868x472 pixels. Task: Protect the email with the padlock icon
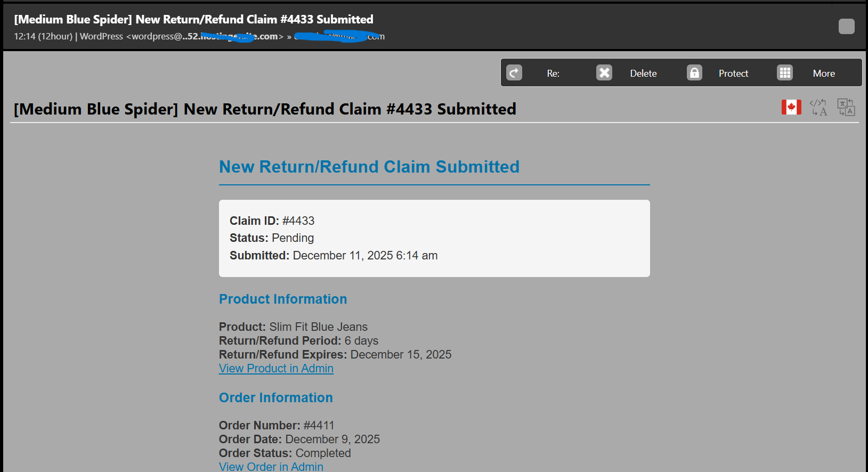694,72
